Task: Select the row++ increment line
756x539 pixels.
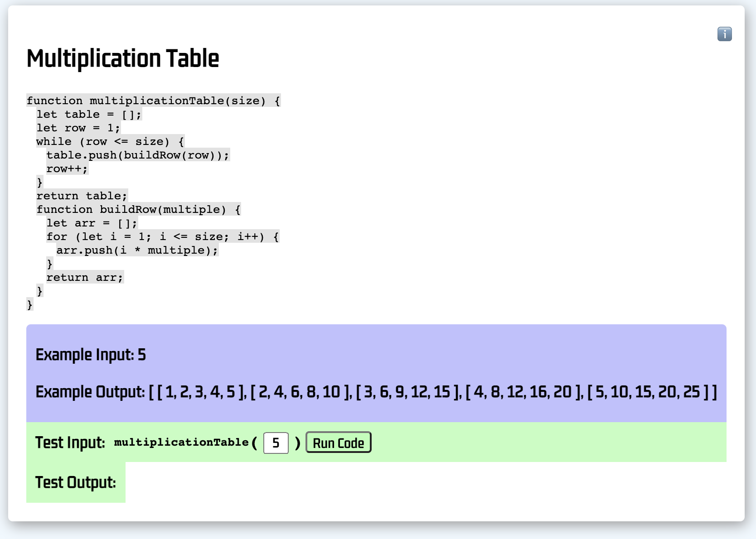Action: pyautogui.click(x=67, y=168)
